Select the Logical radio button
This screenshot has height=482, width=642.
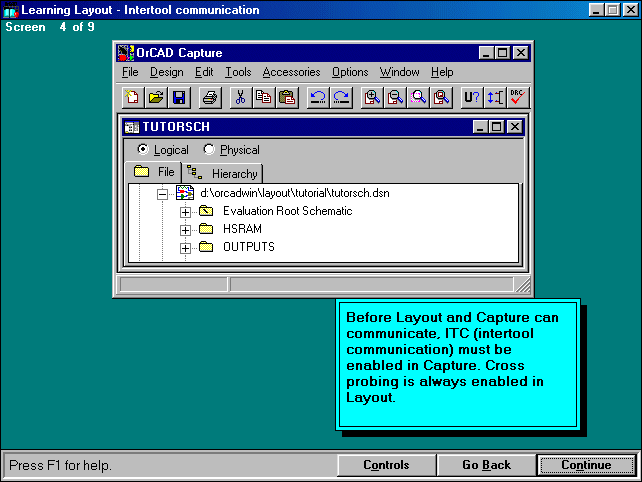coord(143,150)
